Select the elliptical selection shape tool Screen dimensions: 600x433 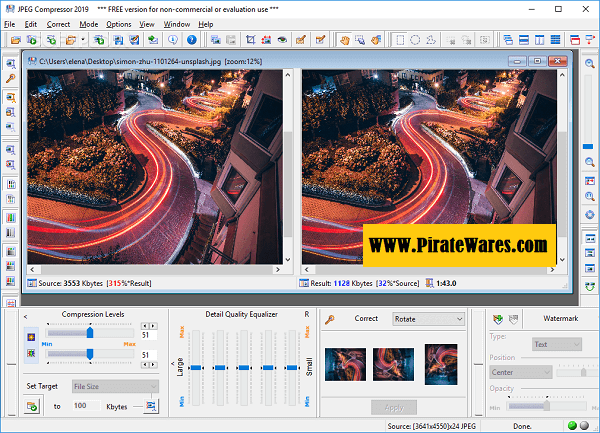(415, 40)
